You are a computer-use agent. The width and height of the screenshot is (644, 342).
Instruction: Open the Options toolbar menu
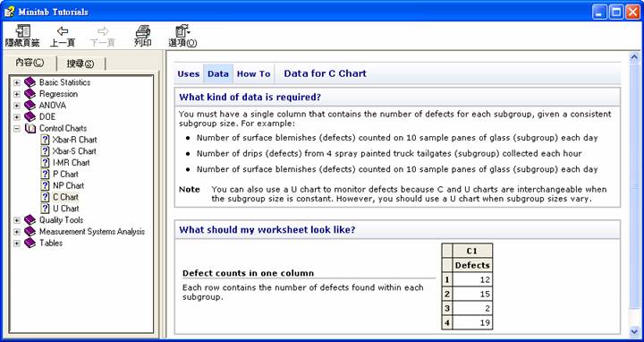click(182, 36)
